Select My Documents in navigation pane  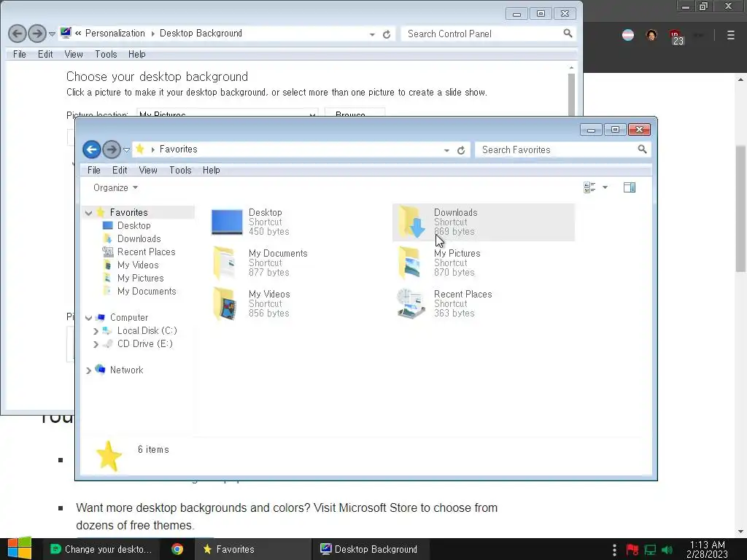coord(147,291)
